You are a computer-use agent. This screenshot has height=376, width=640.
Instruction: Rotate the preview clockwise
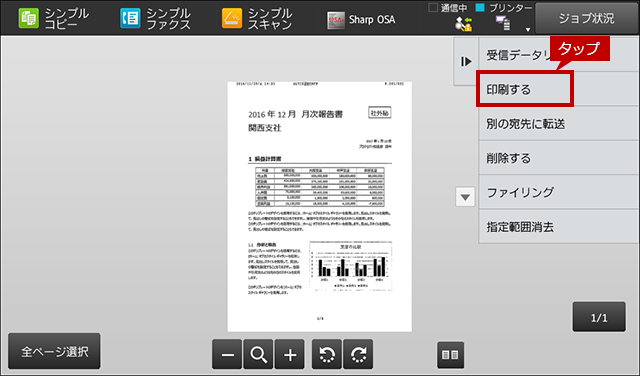(x=358, y=354)
